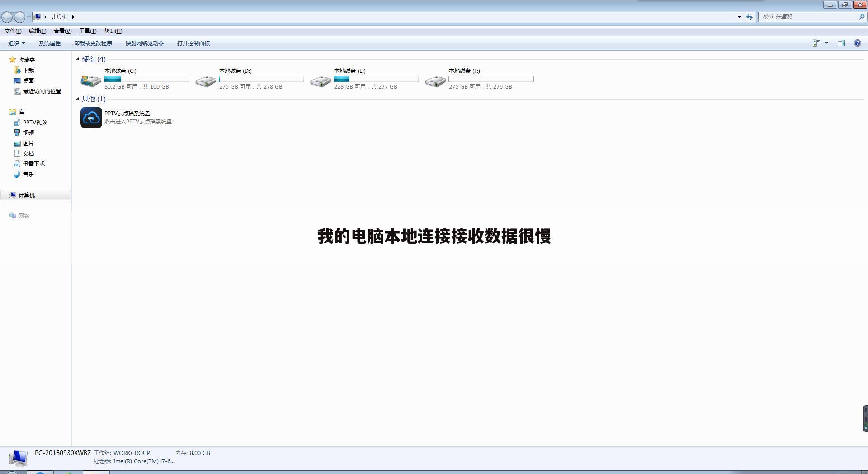The height and width of the screenshot is (474, 868).
Task: Click the D: drive usage bar
Action: click(x=261, y=79)
